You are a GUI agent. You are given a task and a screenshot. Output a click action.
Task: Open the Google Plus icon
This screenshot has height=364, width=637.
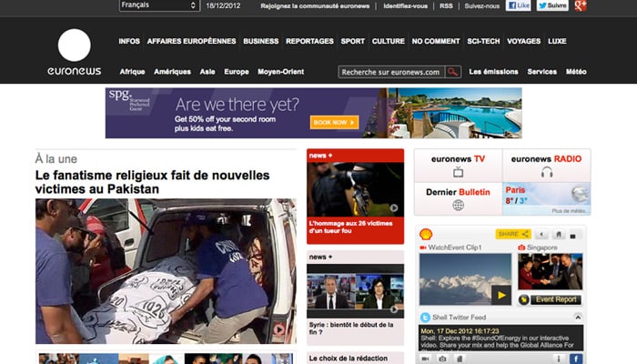[580, 5]
